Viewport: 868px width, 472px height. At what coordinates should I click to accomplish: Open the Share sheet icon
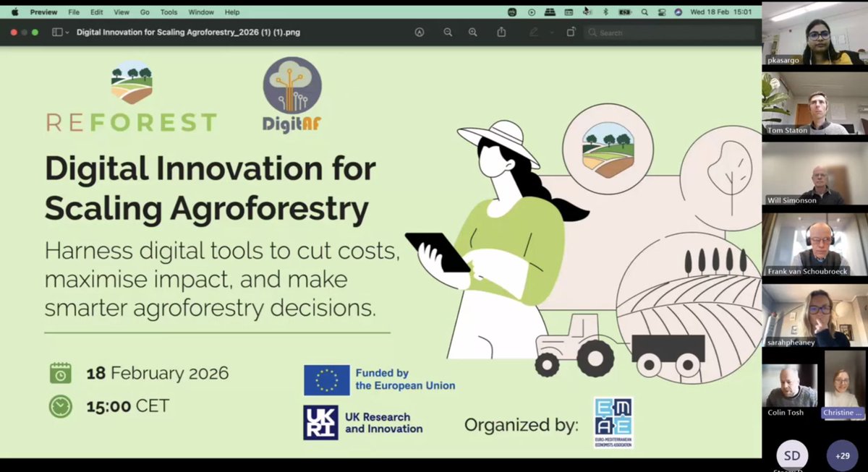click(501, 32)
